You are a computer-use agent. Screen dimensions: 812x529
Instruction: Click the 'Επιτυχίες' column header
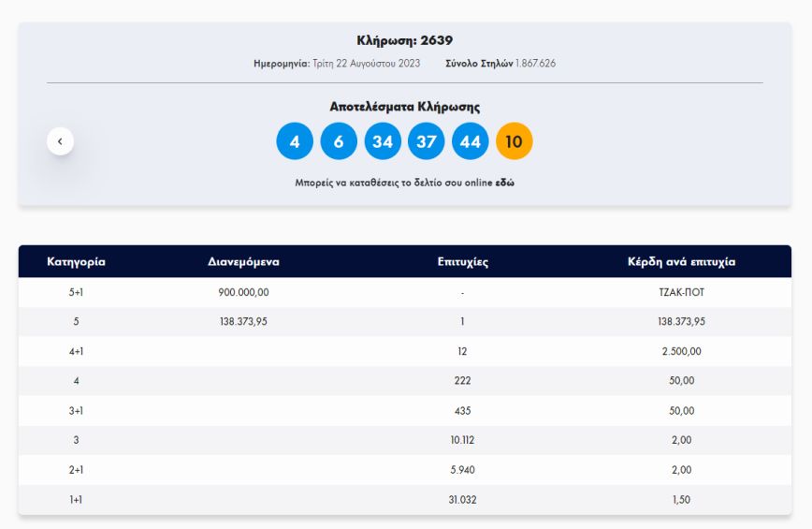pos(462,262)
